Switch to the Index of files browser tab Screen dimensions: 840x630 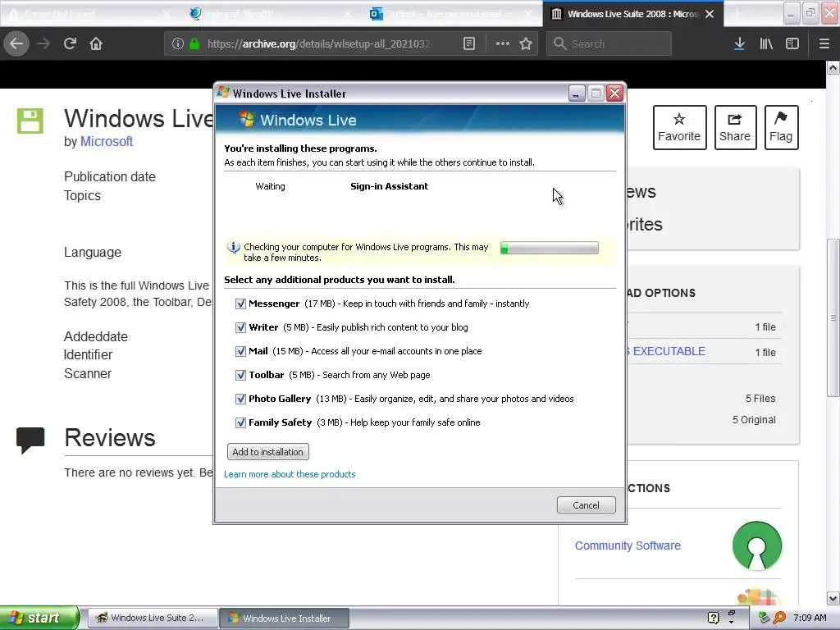pyautogui.click(x=271, y=14)
